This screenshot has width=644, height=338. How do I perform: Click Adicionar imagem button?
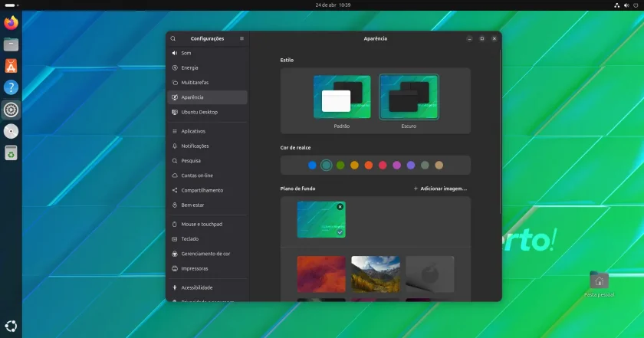point(440,189)
